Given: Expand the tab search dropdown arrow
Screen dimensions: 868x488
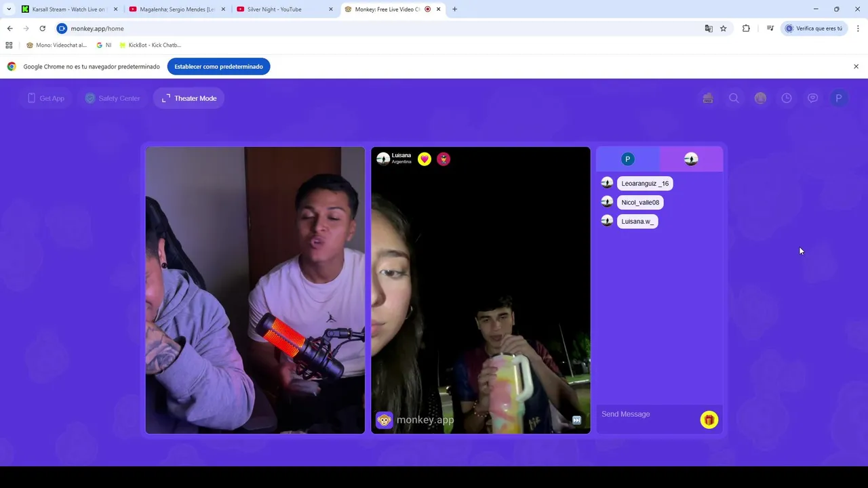Looking at the screenshot, I should click(x=9, y=9).
